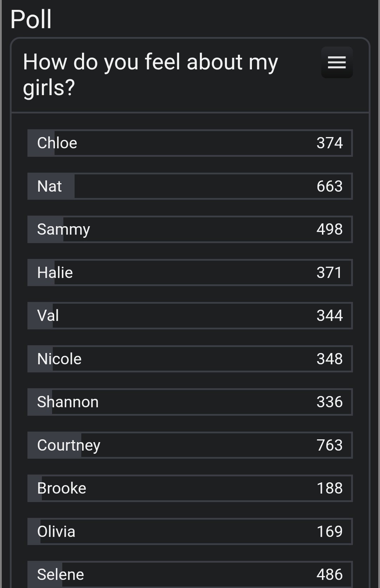Image resolution: width=380 pixels, height=588 pixels.
Task: Click the Poll heading
Action: coord(31,19)
